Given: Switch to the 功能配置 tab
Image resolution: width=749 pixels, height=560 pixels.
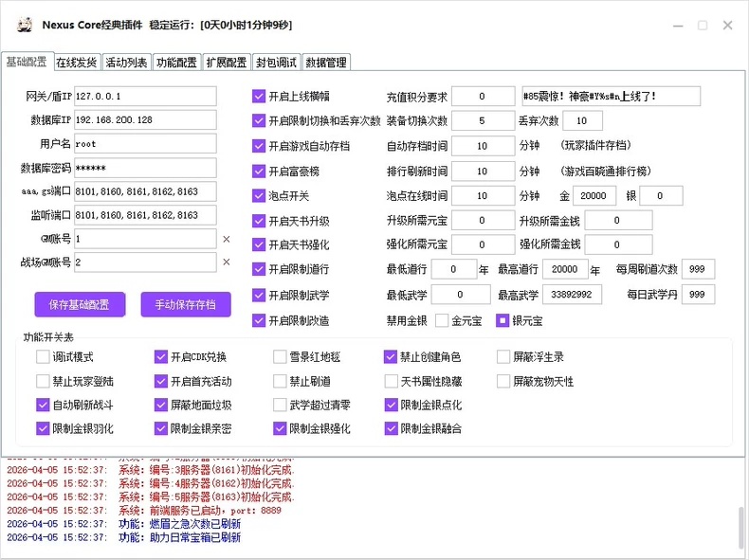Looking at the screenshot, I should [176, 62].
